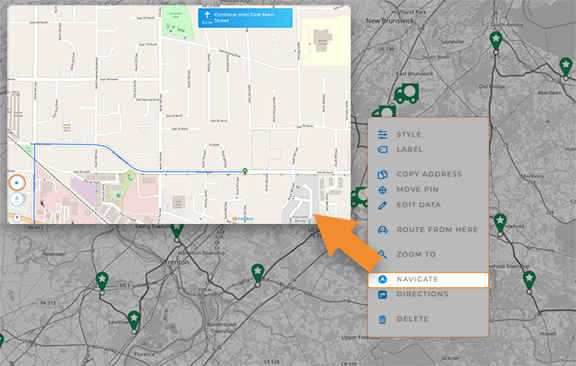Select the Directions menu entry

pos(422,294)
